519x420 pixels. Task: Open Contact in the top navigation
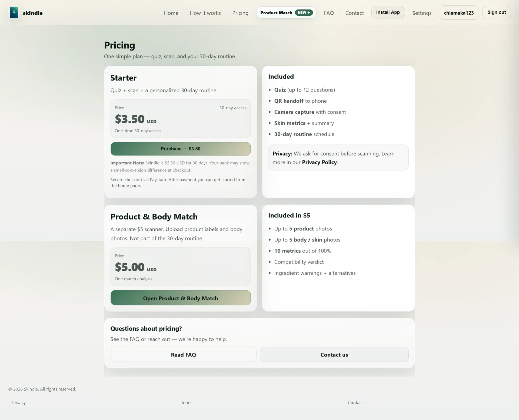[x=354, y=13]
